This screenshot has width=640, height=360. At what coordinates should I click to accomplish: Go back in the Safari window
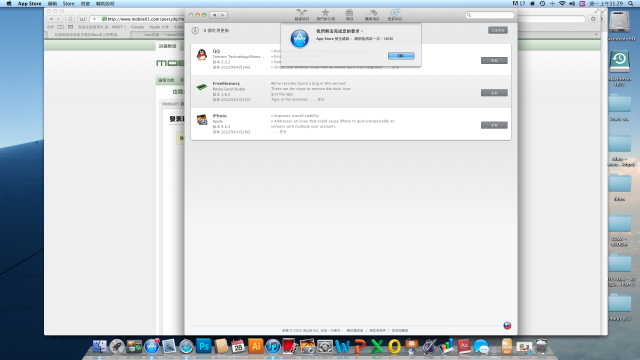tap(51, 19)
